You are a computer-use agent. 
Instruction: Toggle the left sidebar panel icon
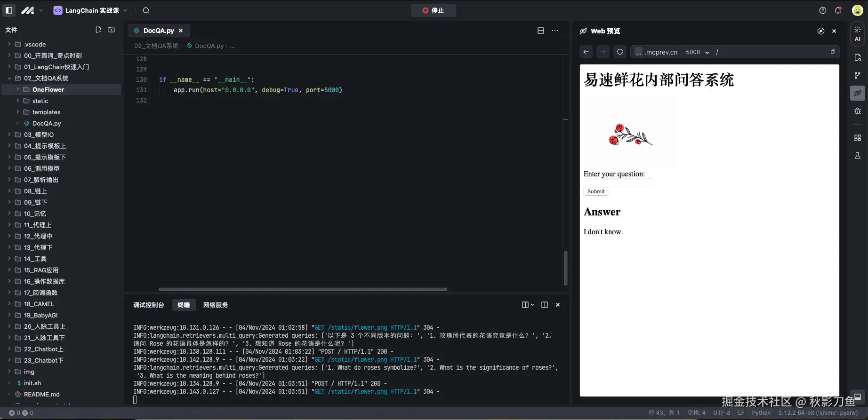[x=9, y=10]
